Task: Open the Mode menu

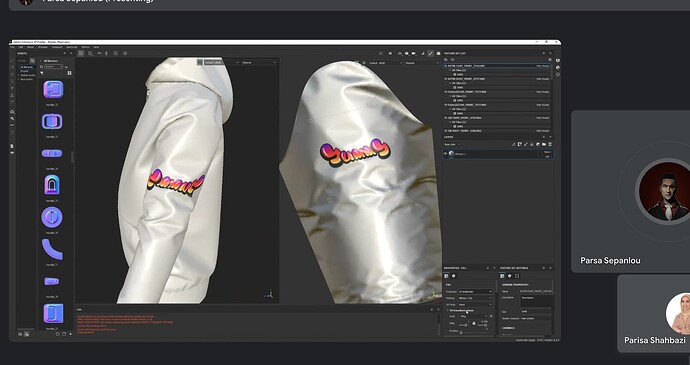Action: (x=30, y=47)
